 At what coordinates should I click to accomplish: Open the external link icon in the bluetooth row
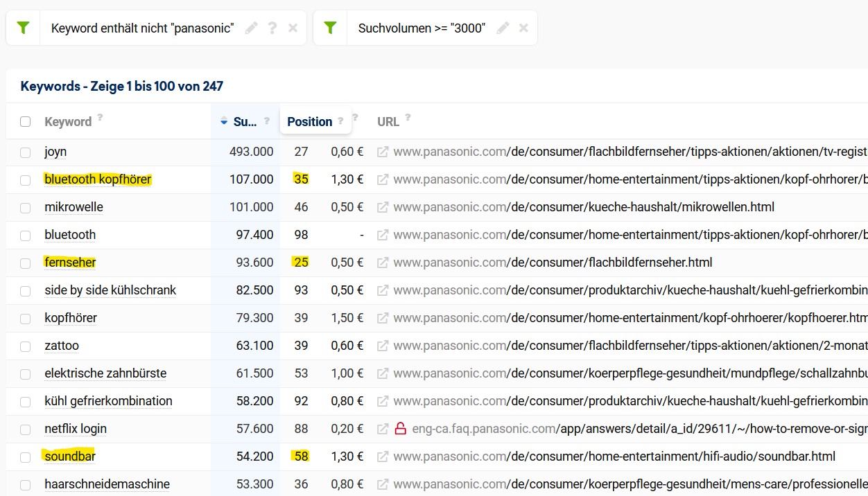coord(383,235)
